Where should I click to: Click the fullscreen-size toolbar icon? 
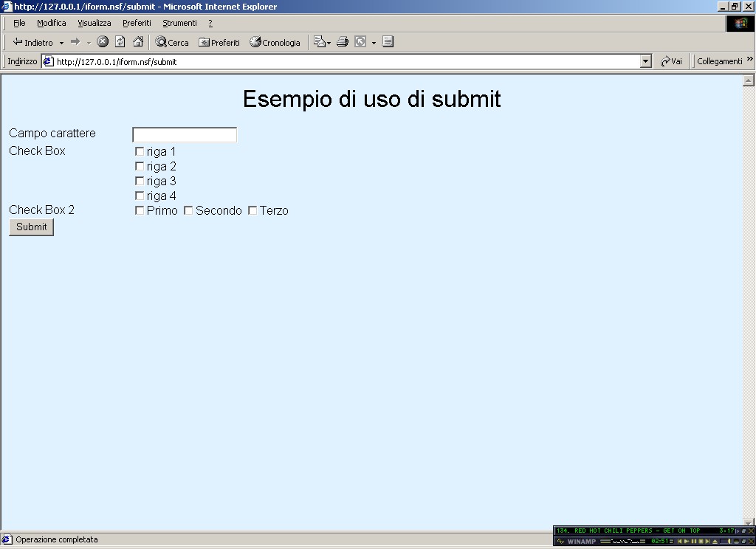360,42
